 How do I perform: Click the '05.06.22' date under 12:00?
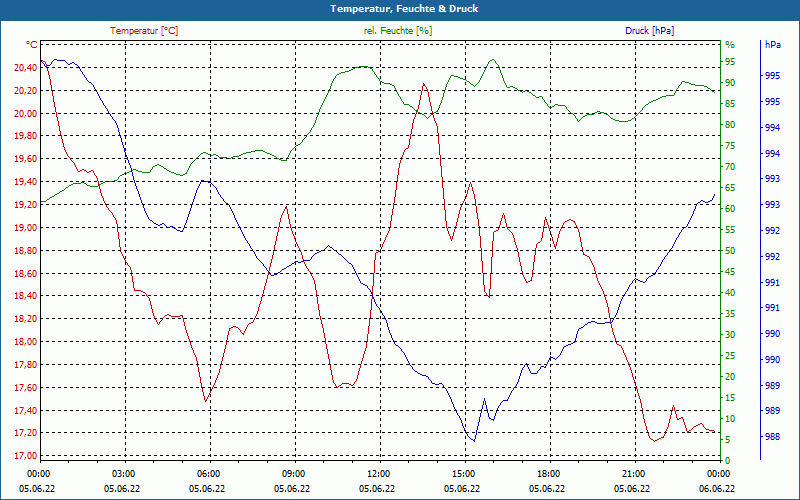(x=377, y=488)
